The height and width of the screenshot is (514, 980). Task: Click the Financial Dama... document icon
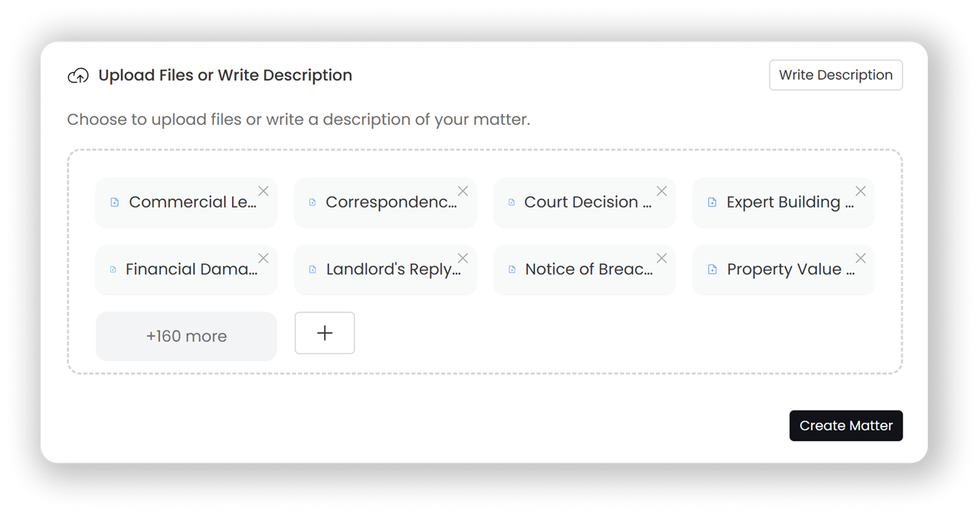coord(113,270)
